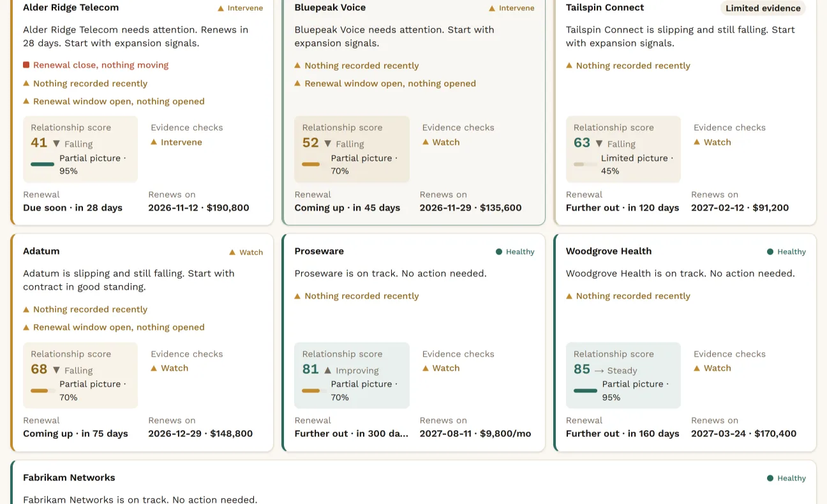Click the 'Due soon · in 28 days' renewal text
827x504 pixels.
coord(73,208)
